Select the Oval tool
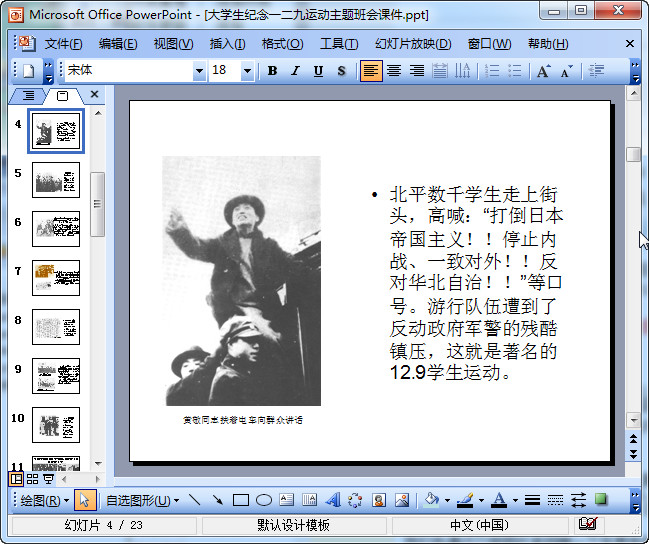Screen dimensions: 649x544 click(x=264, y=500)
